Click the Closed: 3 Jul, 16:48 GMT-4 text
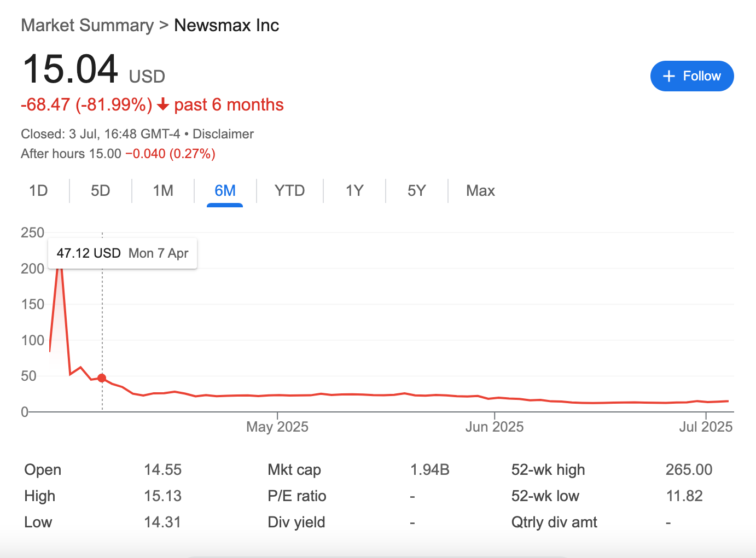Viewport: 756px width, 558px height. click(x=101, y=134)
